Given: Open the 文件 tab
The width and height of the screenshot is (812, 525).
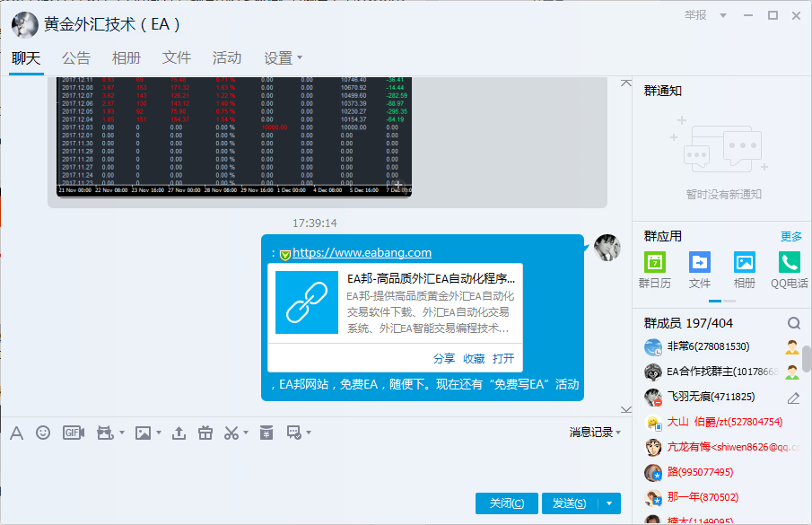Looking at the screenshot, I should click(177, 58).
